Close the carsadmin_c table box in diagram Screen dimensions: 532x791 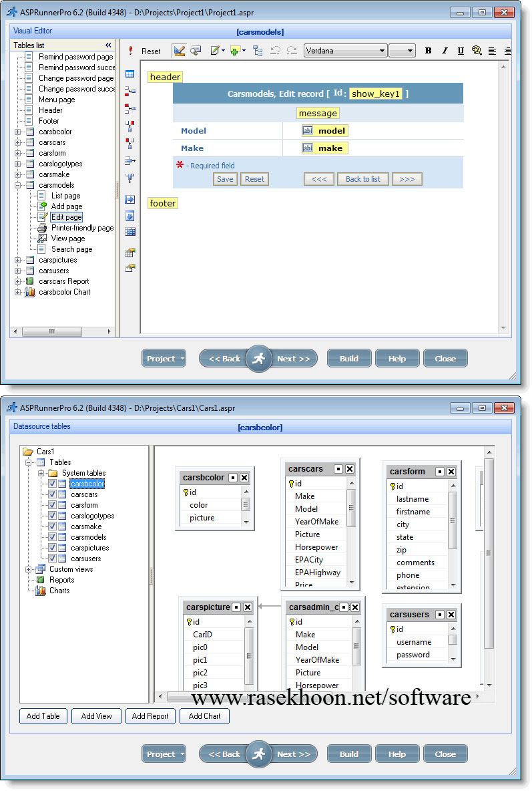pos(355,607)
